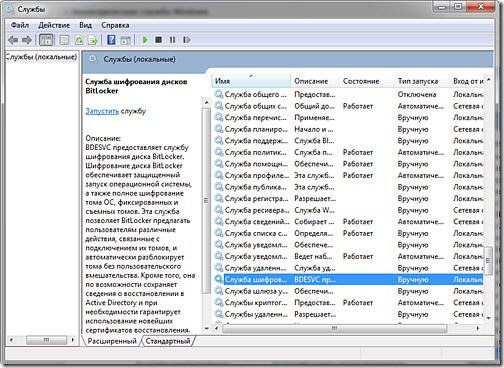The height and width of the screenshot is (368, 504).
Task: Click the gear icon of Служба публика...
Action: click(x=219, y=187)
